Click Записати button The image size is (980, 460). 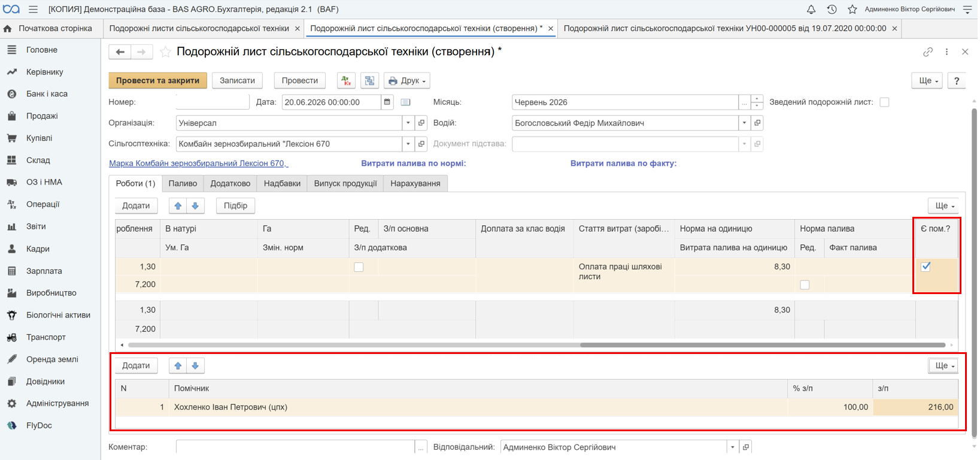[x=237, y=80]
